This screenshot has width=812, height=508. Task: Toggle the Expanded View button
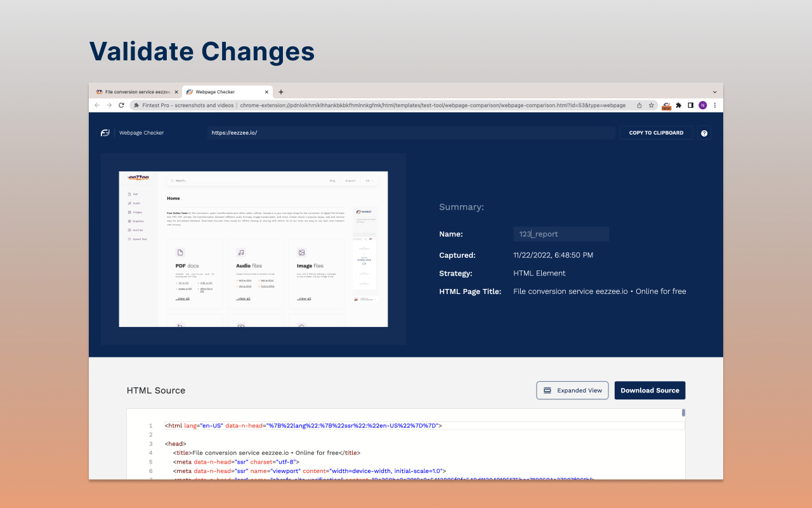(x=573, y=391)
